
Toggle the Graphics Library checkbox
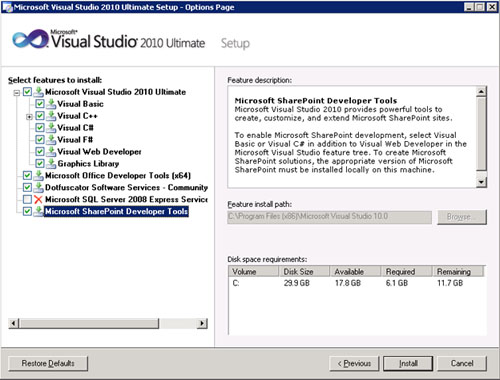coord(40,164)
